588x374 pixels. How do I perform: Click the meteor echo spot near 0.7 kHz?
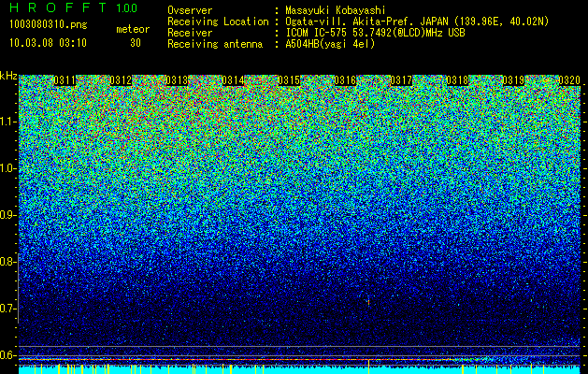(x=368, y=301)
